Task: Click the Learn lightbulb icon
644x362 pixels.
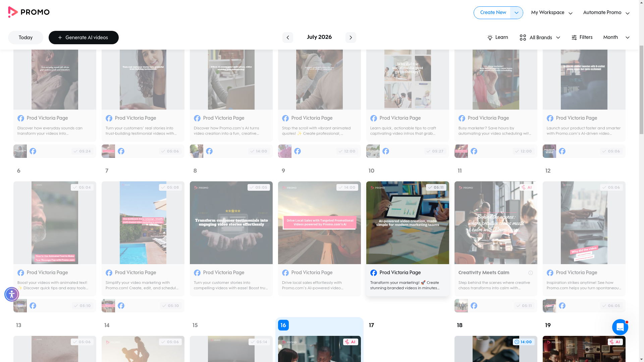Action: [x=490, y=38]
